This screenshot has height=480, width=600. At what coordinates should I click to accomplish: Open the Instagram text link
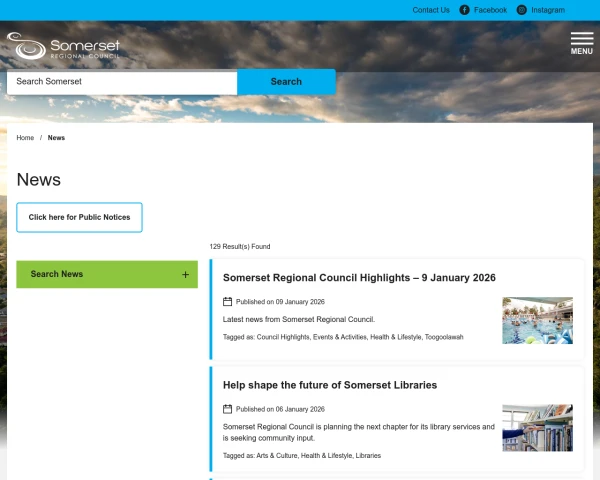548,10
